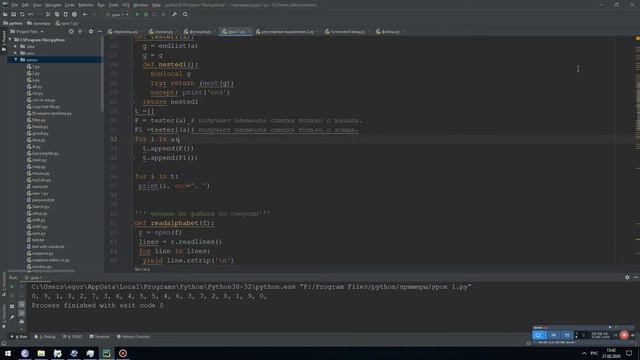Open the File menu
The width and height of the screenshot is (640, 360).
pos(14,5)
